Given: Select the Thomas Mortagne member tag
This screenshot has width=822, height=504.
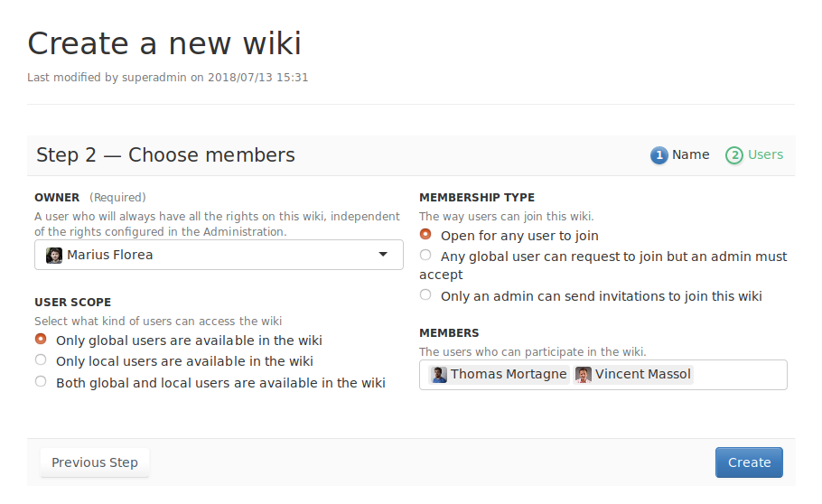Looking at the screenshot, I should pos(509,375).
